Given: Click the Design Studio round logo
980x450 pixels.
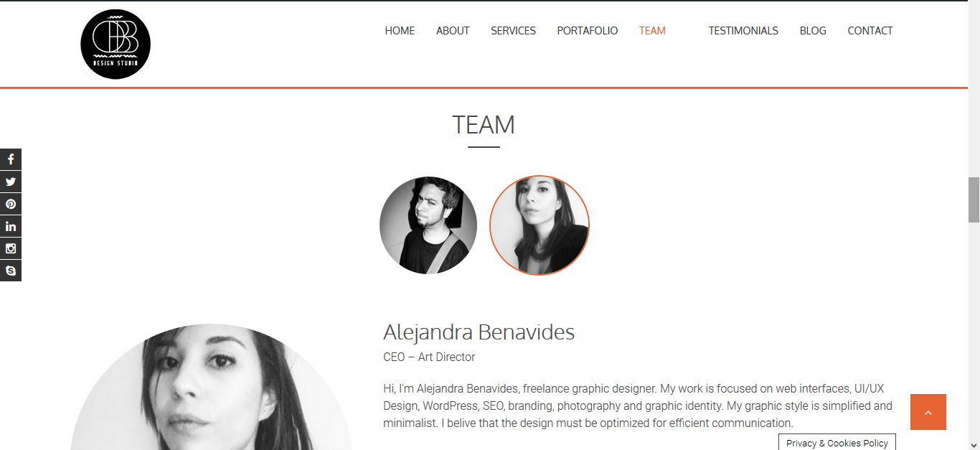Looking at the screenshot, I should pos(116,44).
